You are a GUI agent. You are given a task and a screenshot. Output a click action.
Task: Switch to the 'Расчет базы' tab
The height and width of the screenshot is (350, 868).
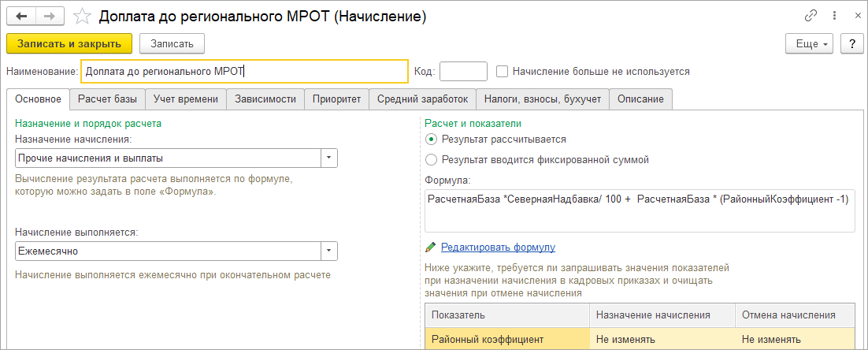[x=107, y=99]
